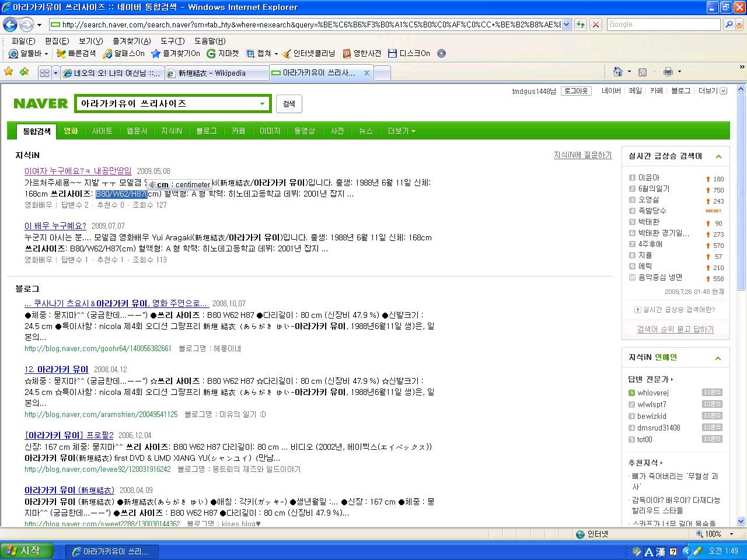Open recent pages dropdown by nav arrows
Viewport: 747px width, 560px height.
click(39, 25)
